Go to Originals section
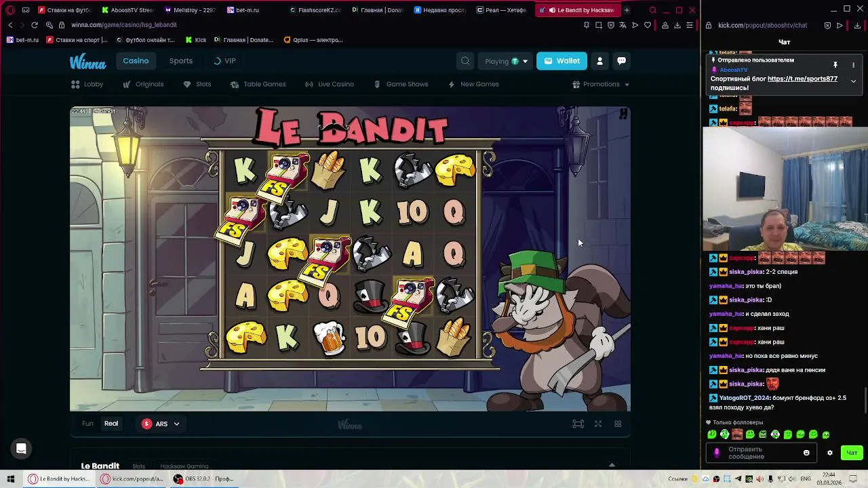Image resolution: width=868 pixels, height=488 pixels. click(x=143, y=84)
